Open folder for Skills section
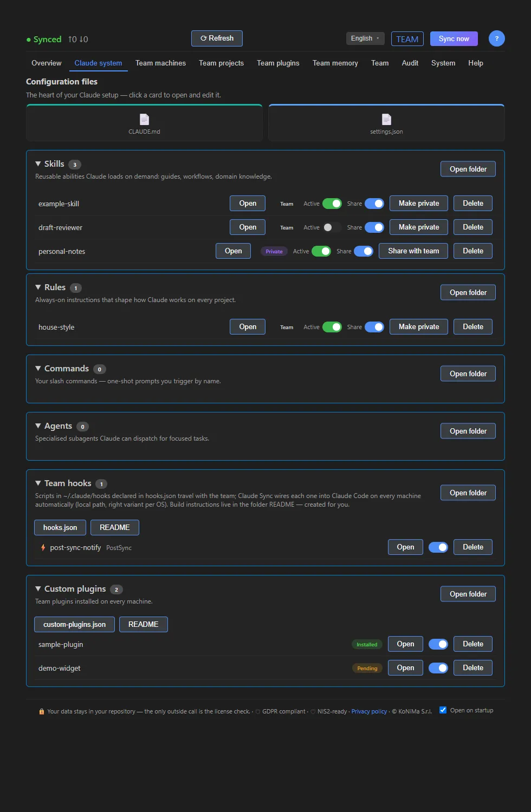Viewport: 531px width, 812px height. point(468,169)
